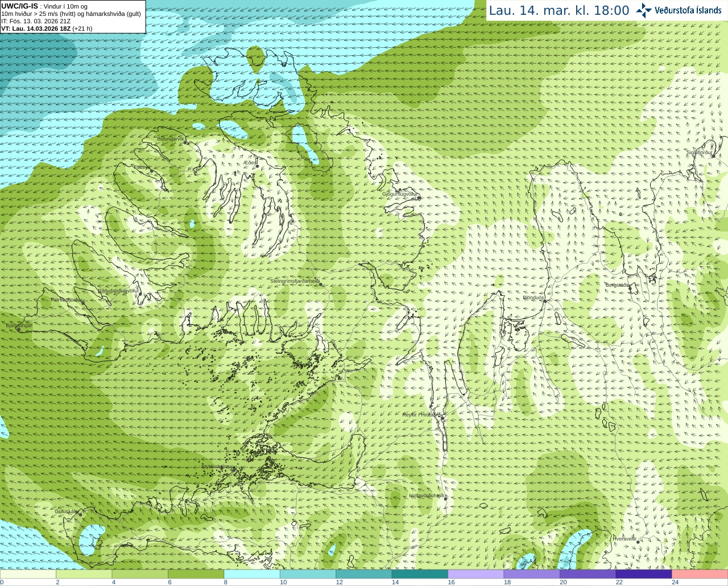This screenshot has width=728, height=586.
Task: Pick the light cyan swatch between 8 and 10
Action: point(252,574)
